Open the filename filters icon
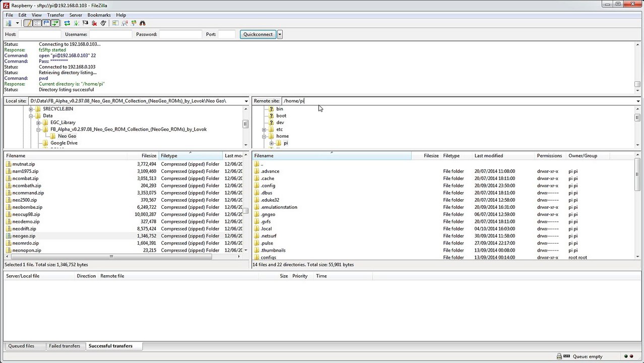Image resolution: width=644 pixels, height=363 pixels. point(115,23)
